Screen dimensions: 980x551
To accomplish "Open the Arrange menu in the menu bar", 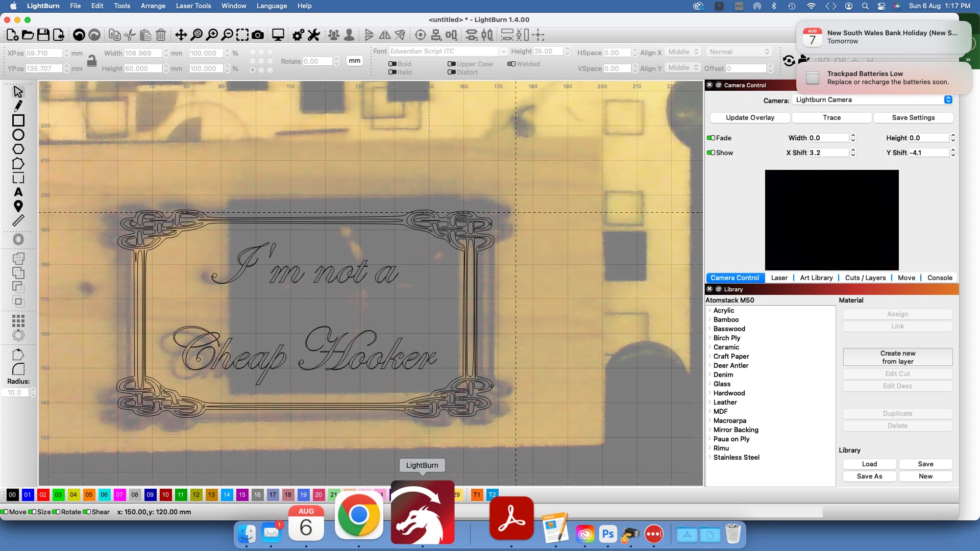I will [153, 6].
